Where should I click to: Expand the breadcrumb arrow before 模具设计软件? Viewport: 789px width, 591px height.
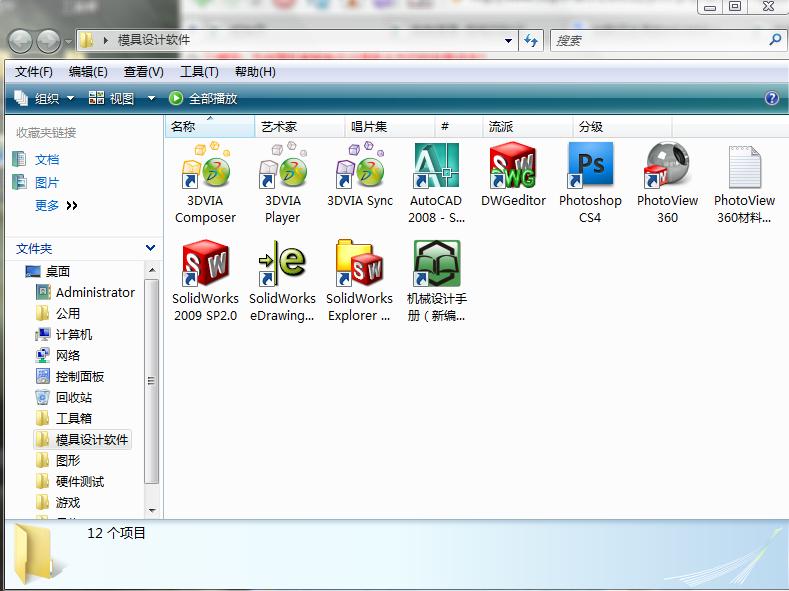106,40
